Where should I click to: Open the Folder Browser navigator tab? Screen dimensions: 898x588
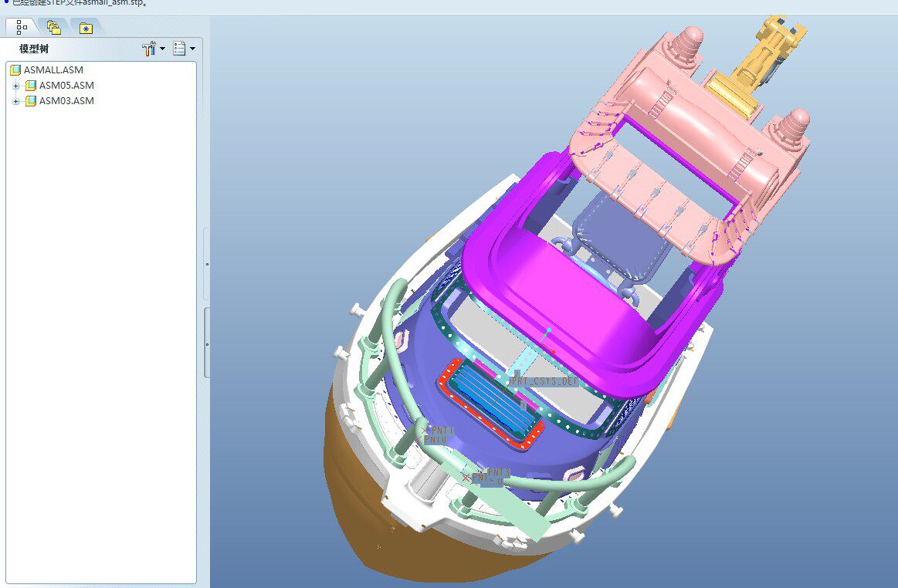[54, 28]
